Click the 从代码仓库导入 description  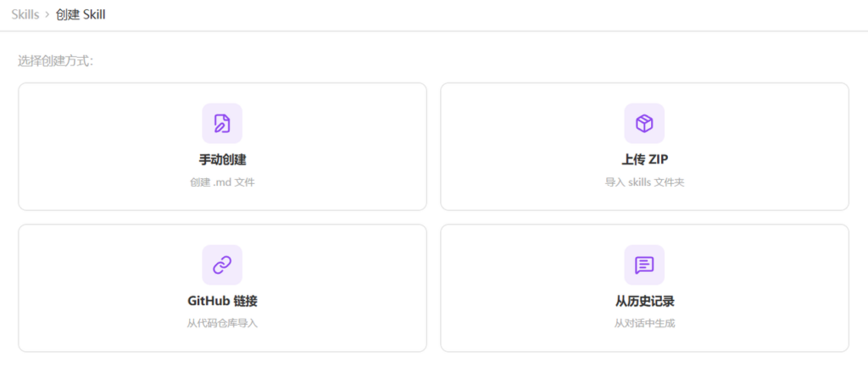coord(222,323)
